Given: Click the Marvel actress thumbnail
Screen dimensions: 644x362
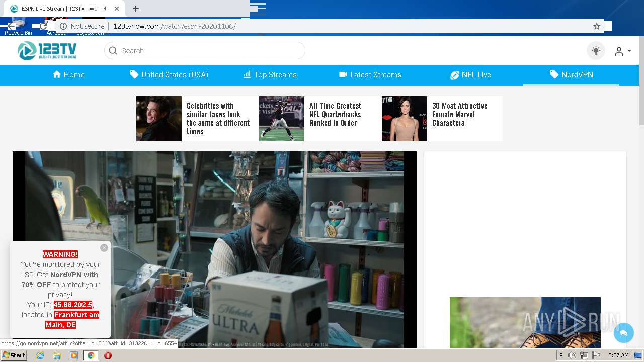Looking at the screenshot, I should [405, 119].
